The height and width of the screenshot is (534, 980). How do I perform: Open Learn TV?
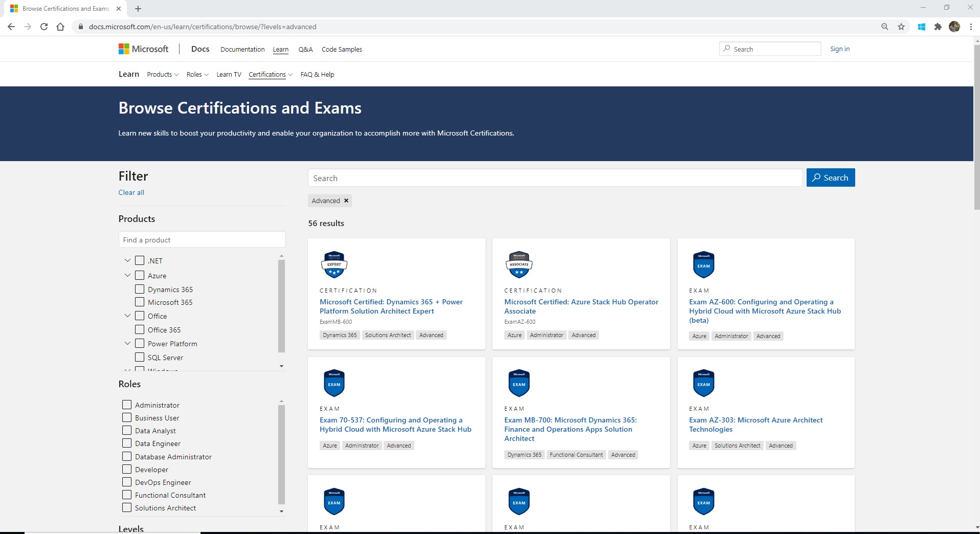(x=229, y=75)
